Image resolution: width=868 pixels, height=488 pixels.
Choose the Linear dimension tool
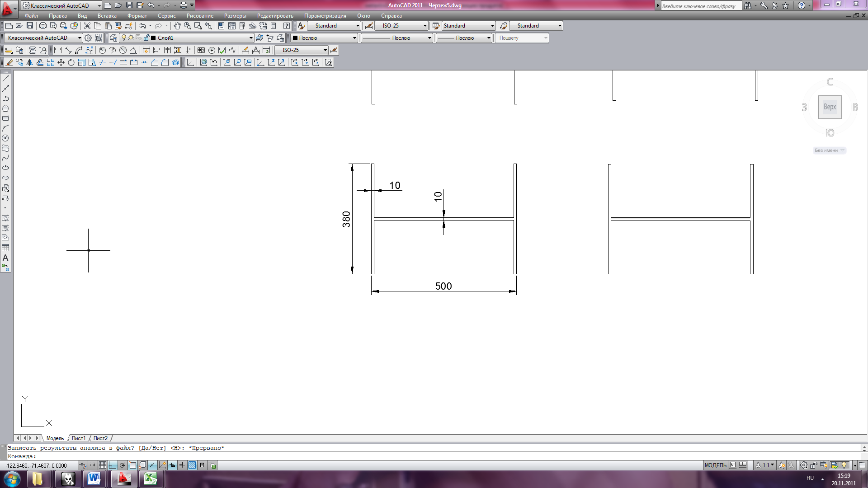coord(57,50)
